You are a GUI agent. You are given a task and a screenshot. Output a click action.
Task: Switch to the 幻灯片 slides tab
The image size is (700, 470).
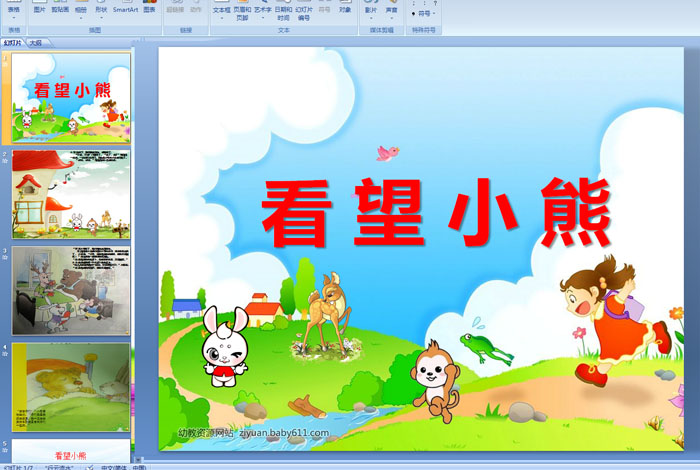click(x=12, y=43)
